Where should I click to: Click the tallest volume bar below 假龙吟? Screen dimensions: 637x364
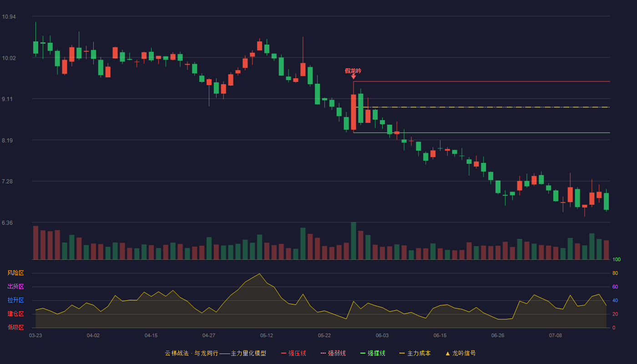[354, 241]
